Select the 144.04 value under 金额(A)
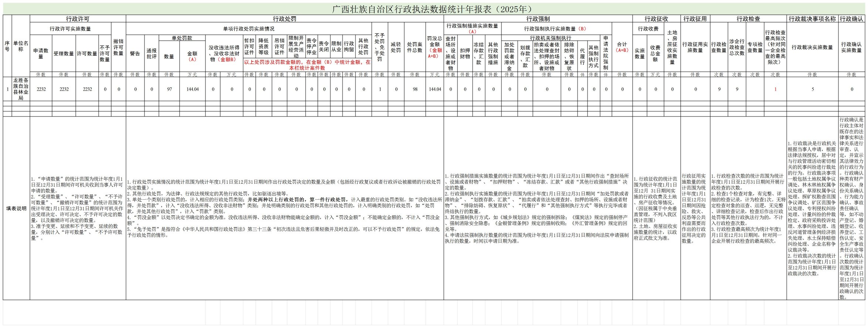Viewport: 868px width, 328px height. [x=193, y=89]
